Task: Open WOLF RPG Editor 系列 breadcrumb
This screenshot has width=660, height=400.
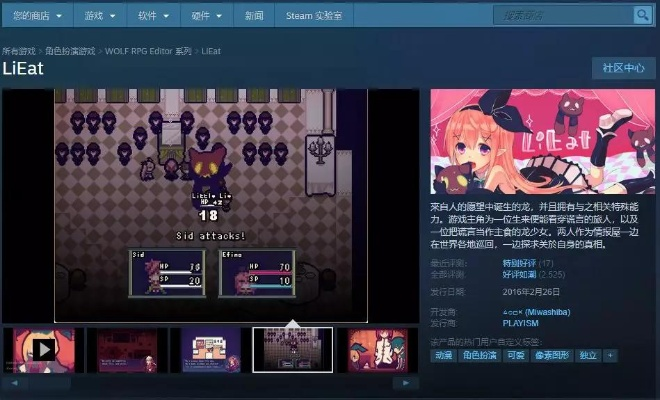Action: tap(148, 51)
